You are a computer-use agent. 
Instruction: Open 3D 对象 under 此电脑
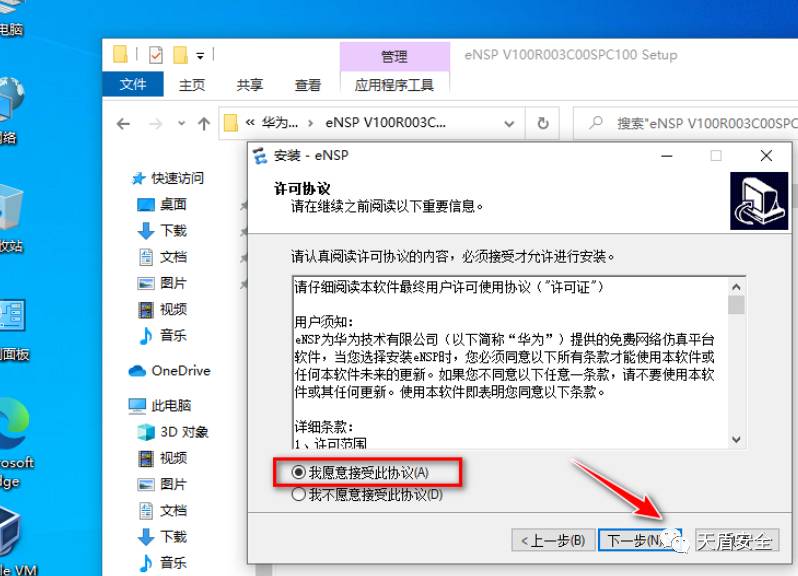click(173, 432)
